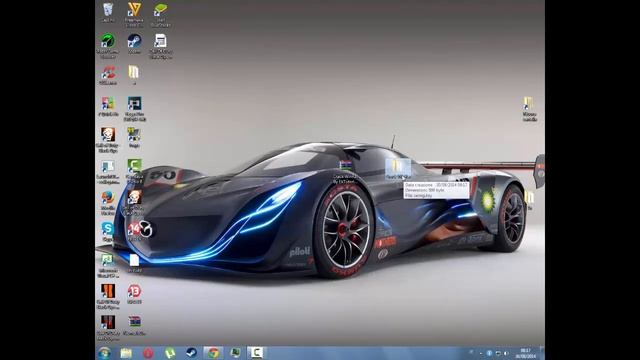The height and width of the screenshot is (360, 640).
Task: Open Steam from the taskbar
Action: pos(191,353)
